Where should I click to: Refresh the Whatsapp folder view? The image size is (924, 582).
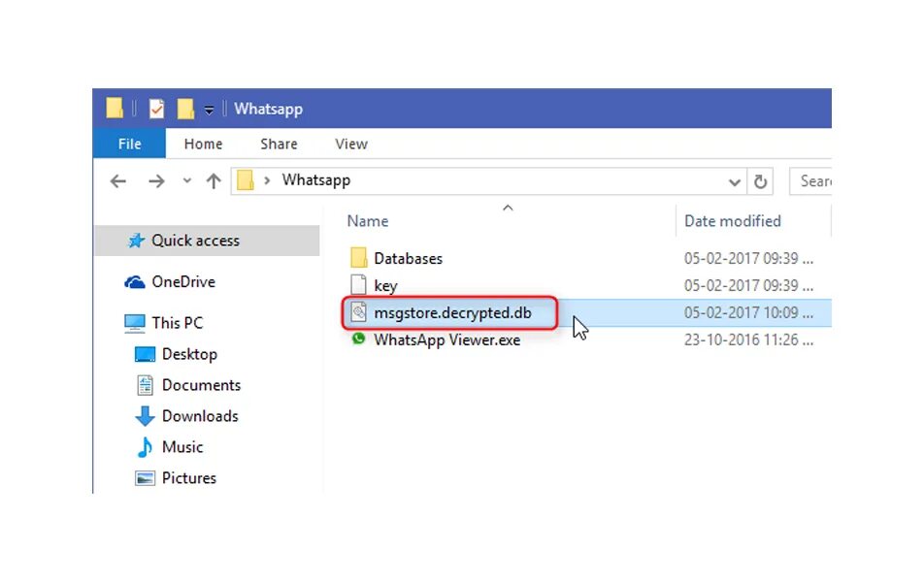760,181
